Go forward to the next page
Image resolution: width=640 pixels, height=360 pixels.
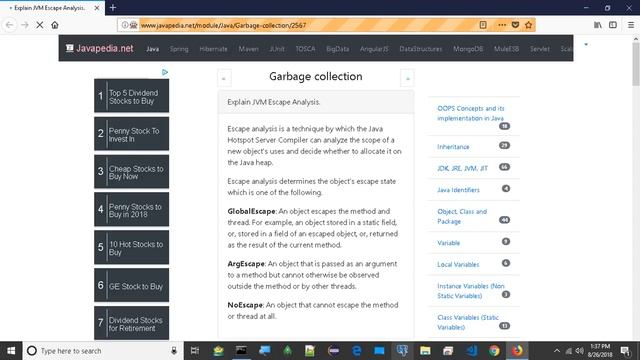pos(24,25)
